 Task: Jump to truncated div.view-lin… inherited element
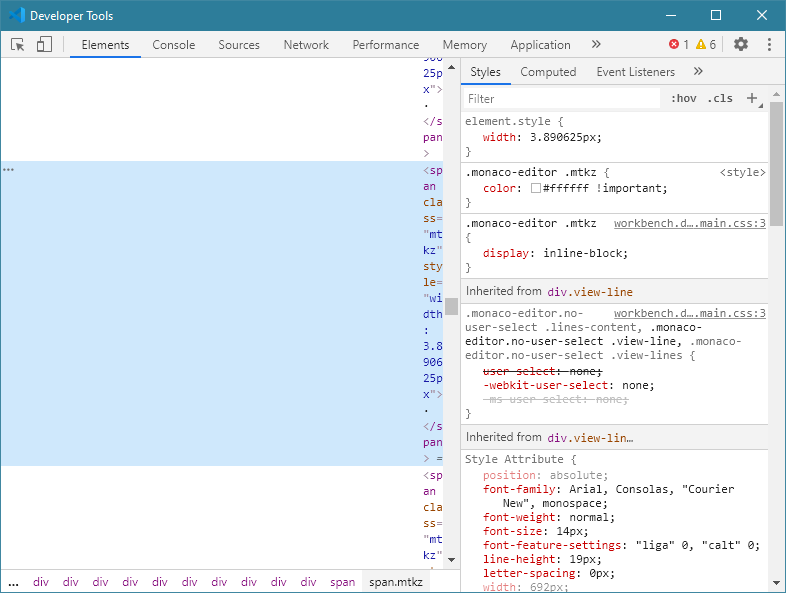click(590, 438)
